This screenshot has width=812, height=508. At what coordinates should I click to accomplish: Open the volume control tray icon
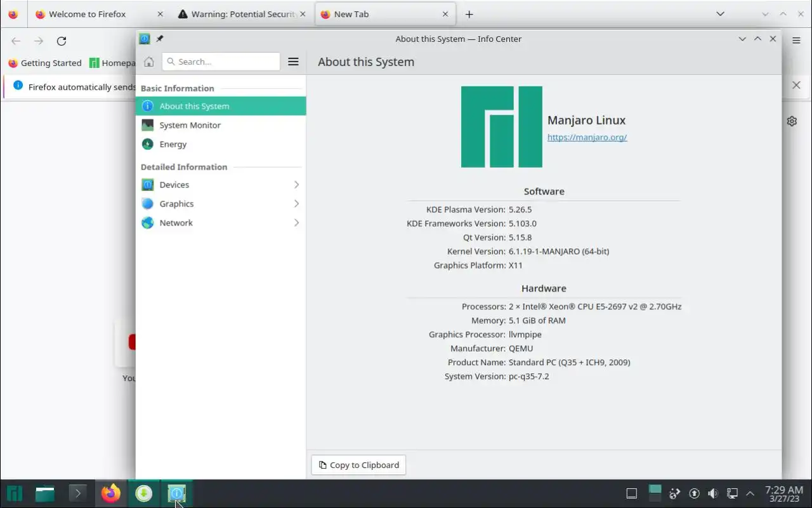pos(713,493)
